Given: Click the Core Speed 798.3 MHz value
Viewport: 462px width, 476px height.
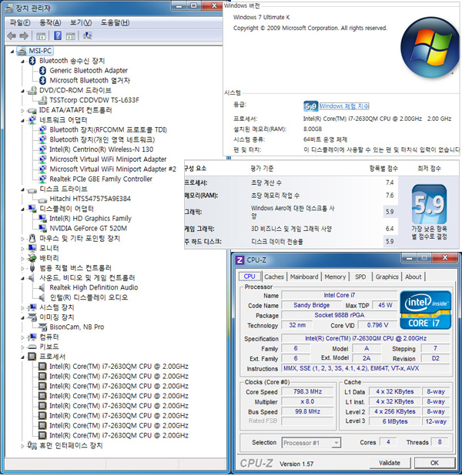Looking at the screenshot, I should [307, 391].
